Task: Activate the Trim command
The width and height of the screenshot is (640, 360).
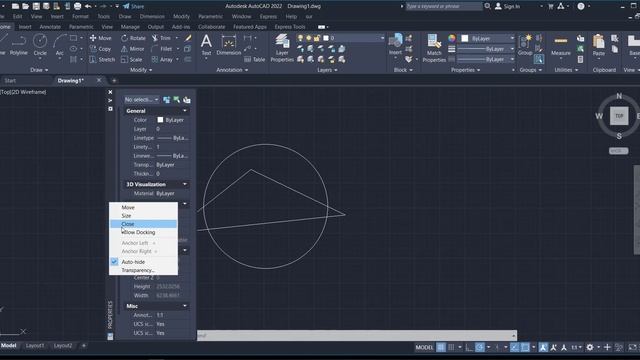Action: [x=161, y=38]
